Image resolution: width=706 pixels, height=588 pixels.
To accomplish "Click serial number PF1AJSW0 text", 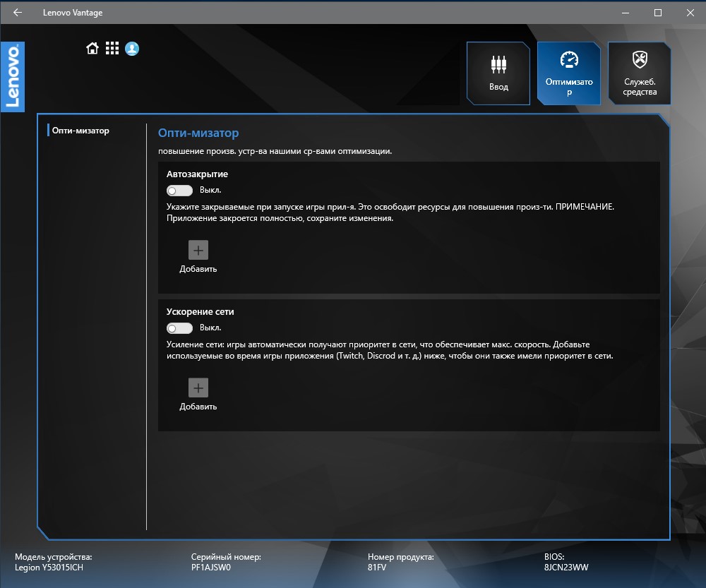I will tap(210, 568).
